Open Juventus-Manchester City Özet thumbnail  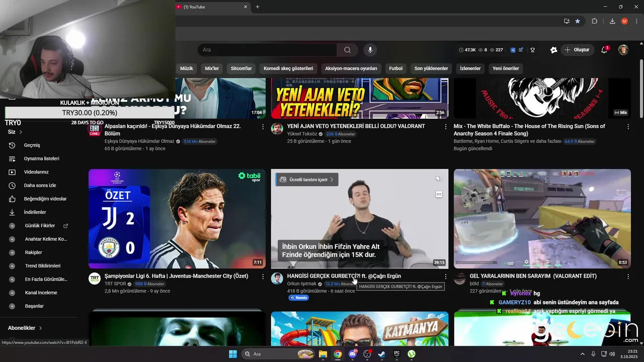point(177,219)
